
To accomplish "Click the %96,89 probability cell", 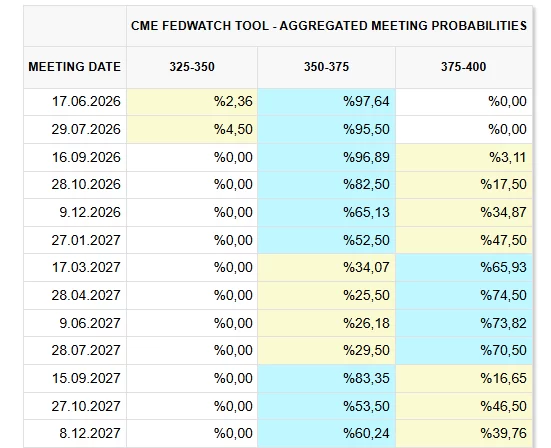I will [x=326, y=157].
